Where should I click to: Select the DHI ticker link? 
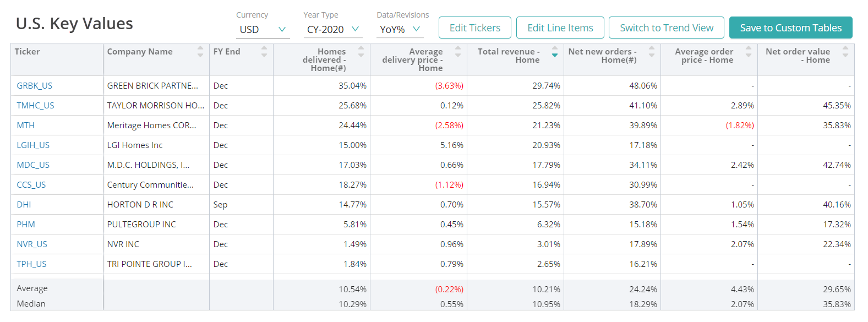tap(24, 205)
